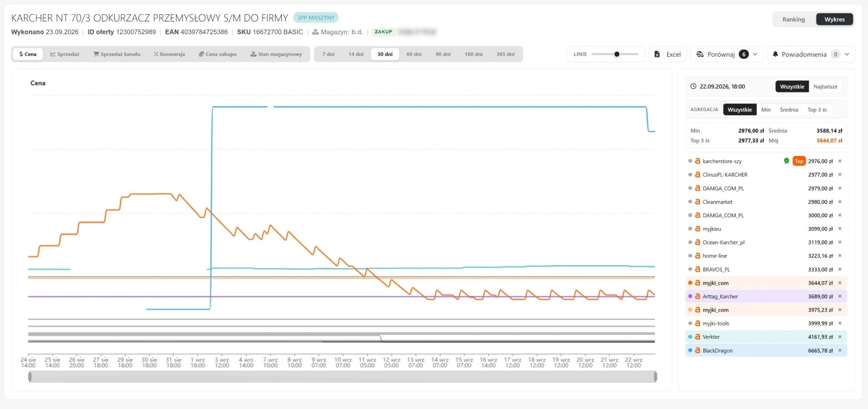
Task: Remove karcherstore-szy from the list
Action: click(x=840, y=161)
